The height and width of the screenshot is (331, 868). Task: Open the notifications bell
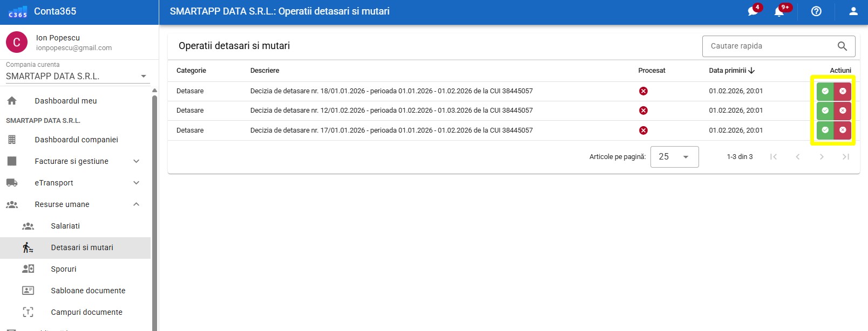(779, 11)
